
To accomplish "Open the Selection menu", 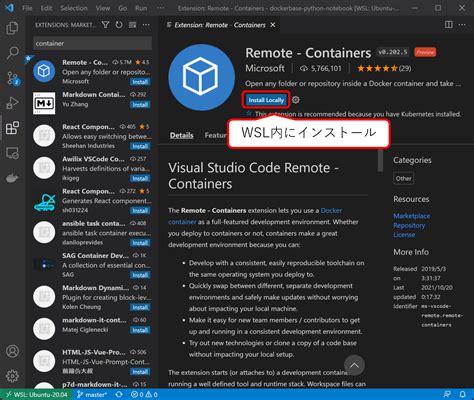I will [74, 8].
